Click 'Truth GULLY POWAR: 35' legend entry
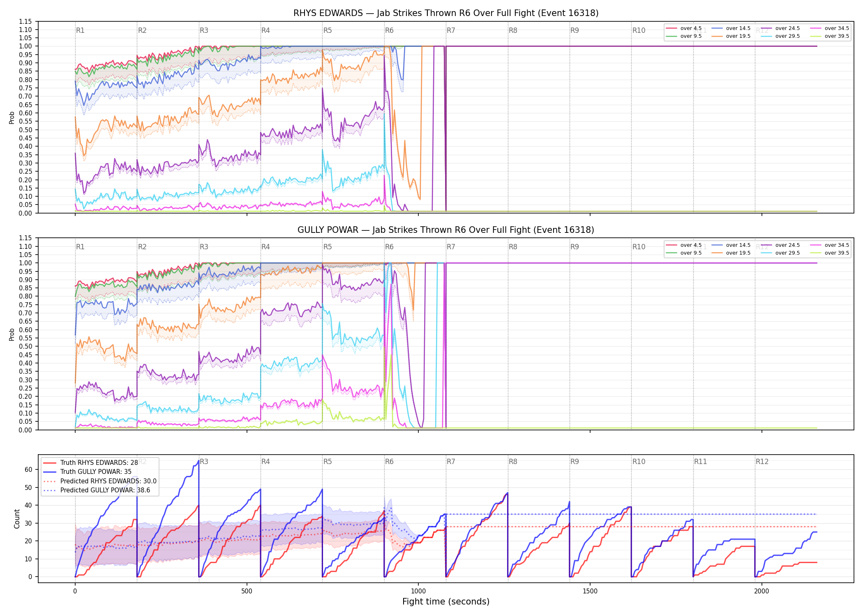 tap(87, 472)
